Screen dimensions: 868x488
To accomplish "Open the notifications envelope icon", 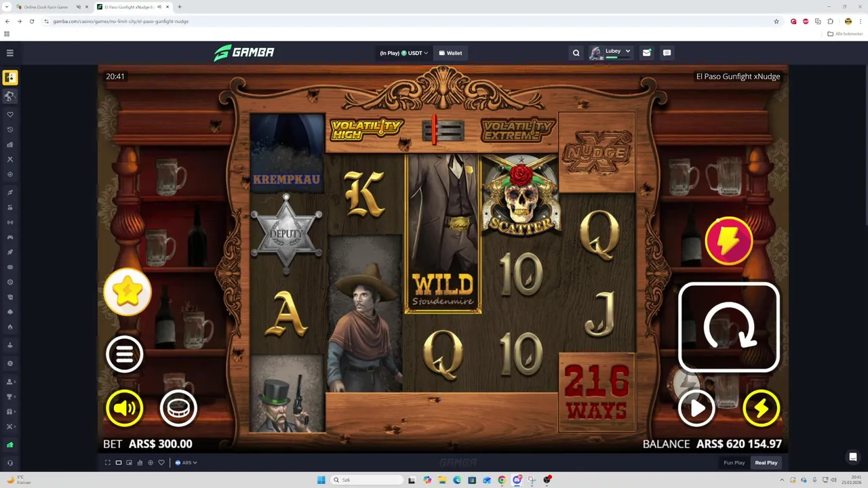I will tap(647, 53).
